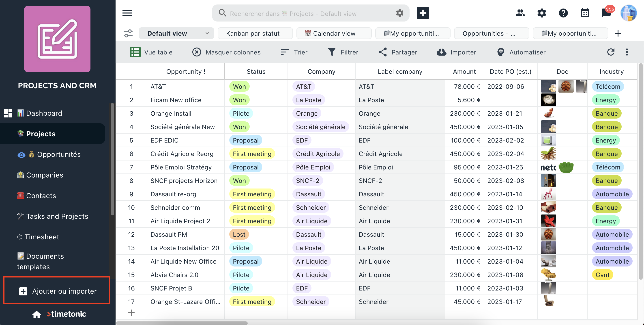Click Filtrer filter button

point(343,52)
